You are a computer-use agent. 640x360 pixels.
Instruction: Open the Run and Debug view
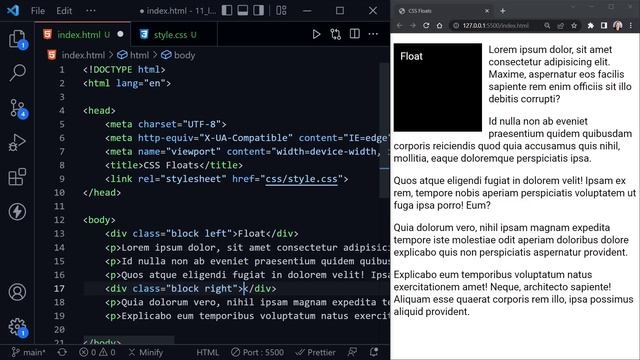(17, 142)
